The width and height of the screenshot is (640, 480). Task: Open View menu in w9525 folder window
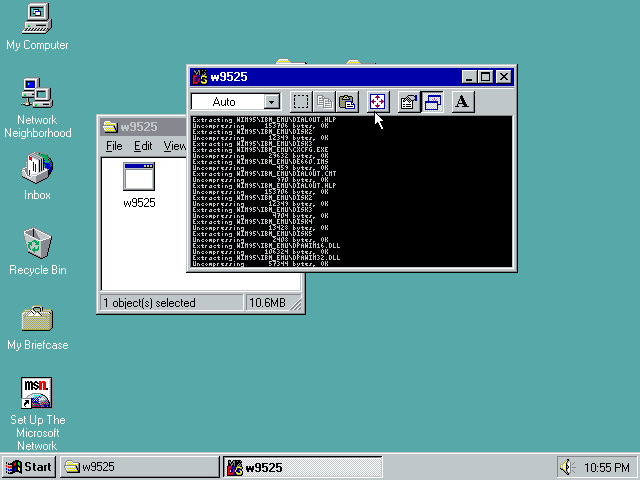click(175, 146)
